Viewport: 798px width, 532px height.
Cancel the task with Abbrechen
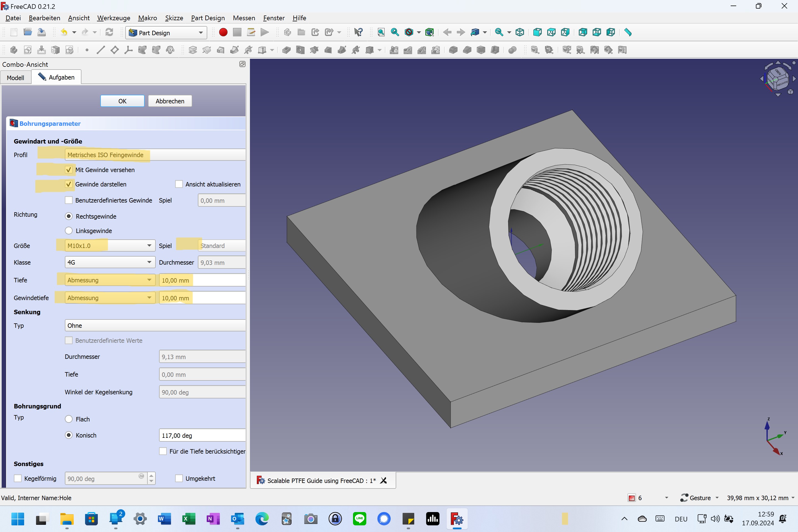pos(170,101)
